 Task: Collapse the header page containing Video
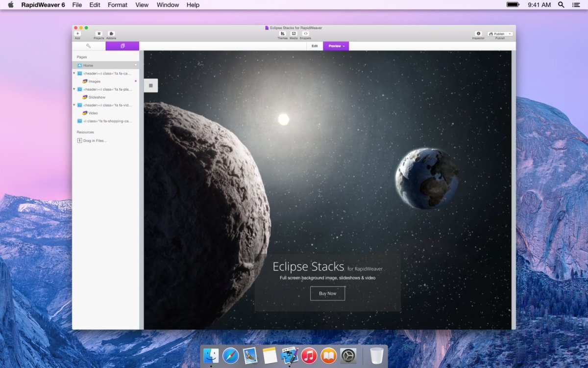coord(74,105)
